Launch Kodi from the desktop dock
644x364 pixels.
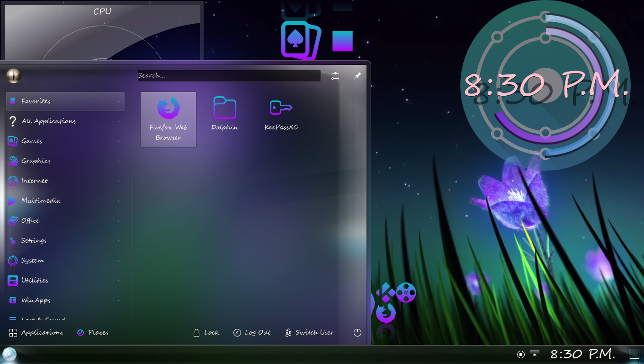point(386,292)
